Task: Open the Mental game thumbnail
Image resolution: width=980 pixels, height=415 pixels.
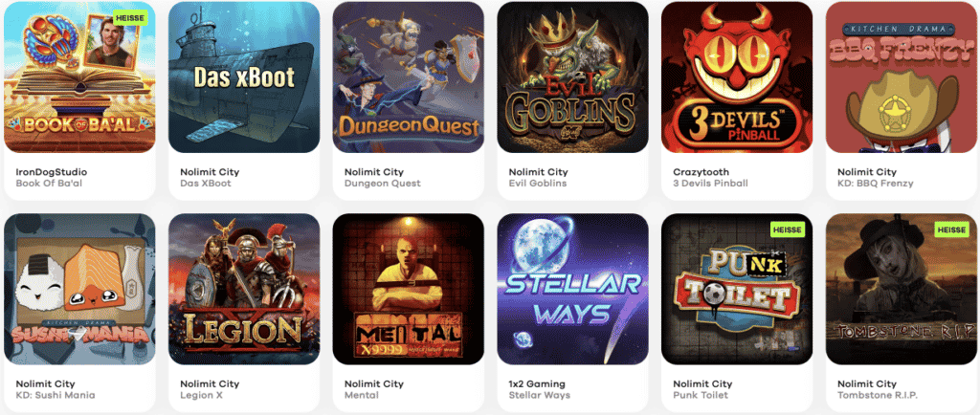Action: click(408, 290)
